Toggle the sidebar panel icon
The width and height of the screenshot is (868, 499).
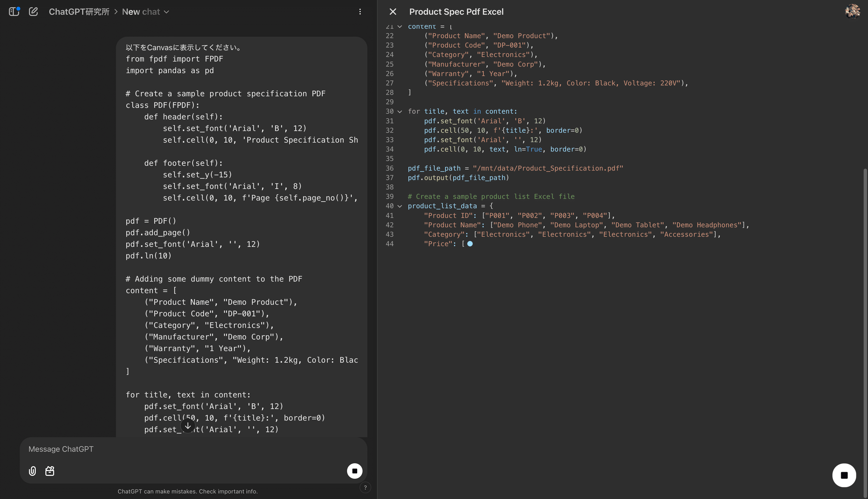click(14, 12)
